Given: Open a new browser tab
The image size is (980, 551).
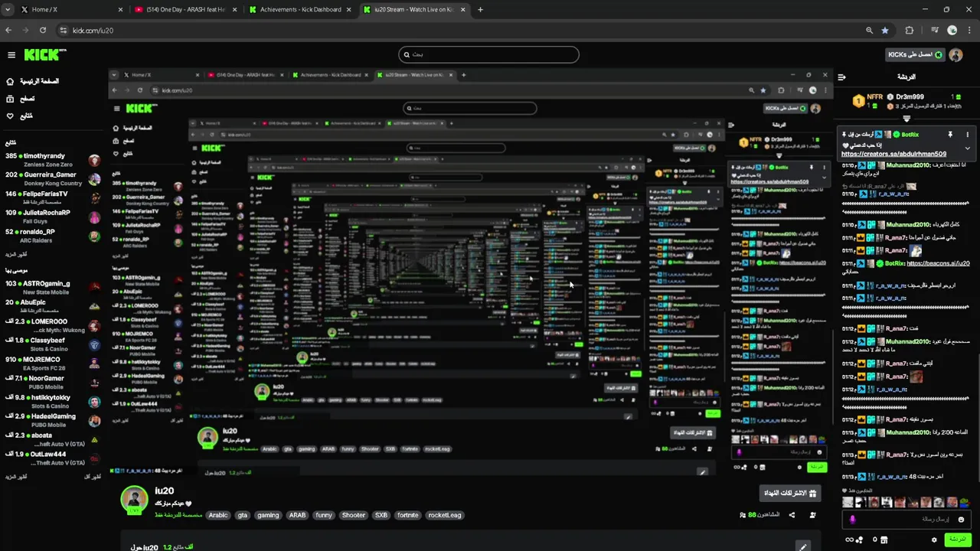Looking at the screenshot, I should (481, 10).
